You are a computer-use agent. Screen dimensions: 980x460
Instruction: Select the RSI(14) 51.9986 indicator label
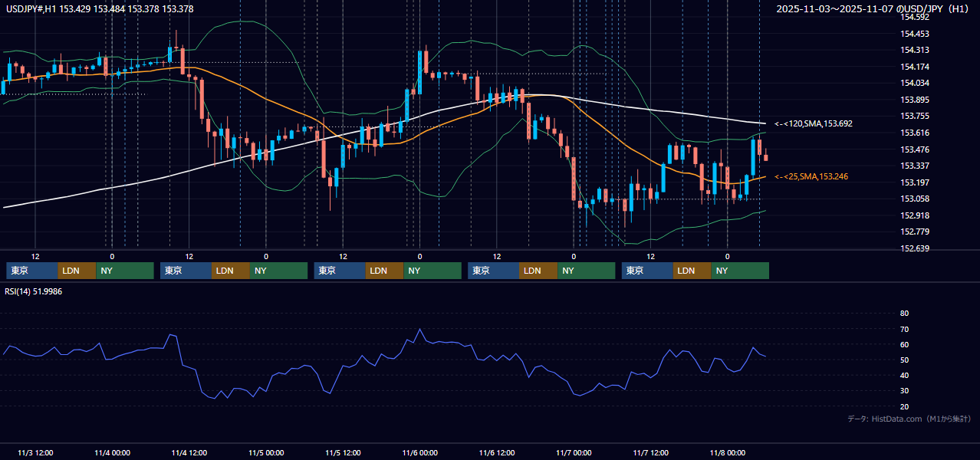[x=34, y=291]
